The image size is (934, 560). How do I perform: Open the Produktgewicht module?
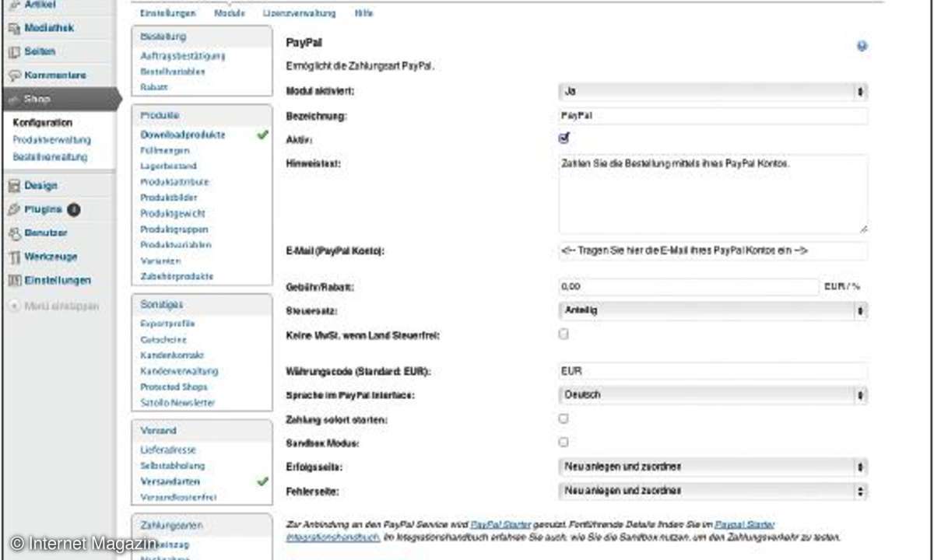click(x=173, y=213)
